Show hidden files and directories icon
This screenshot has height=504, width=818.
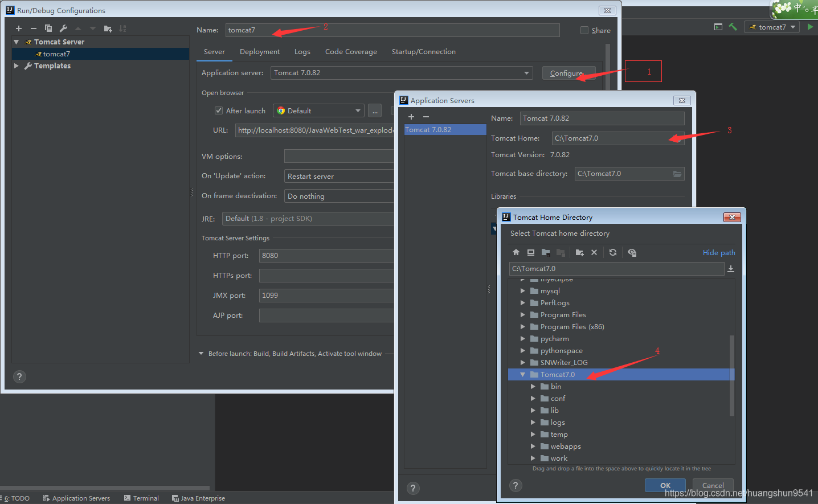click(x=632, y=252)
